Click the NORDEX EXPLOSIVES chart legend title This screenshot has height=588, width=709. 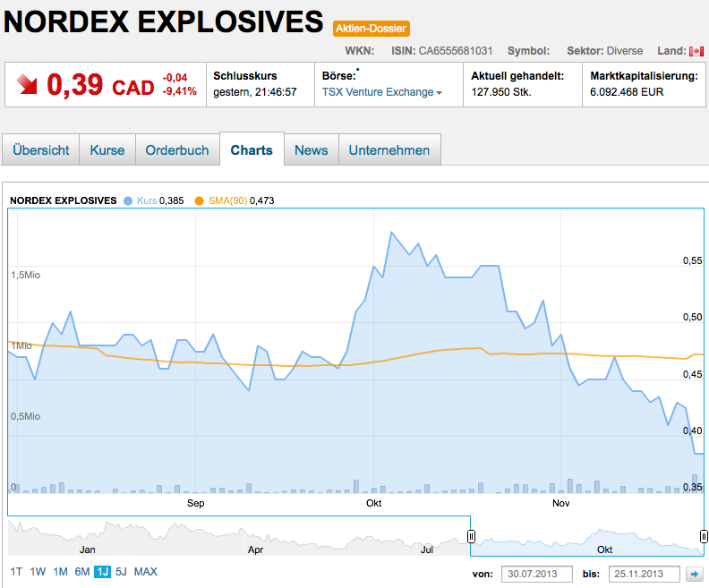pyautogui.click(x=64, y=200)
